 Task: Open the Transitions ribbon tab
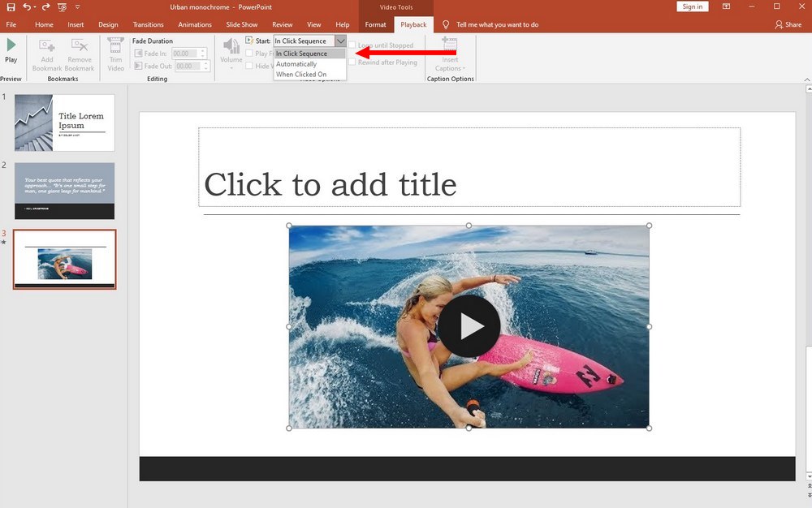coord(149,24)
